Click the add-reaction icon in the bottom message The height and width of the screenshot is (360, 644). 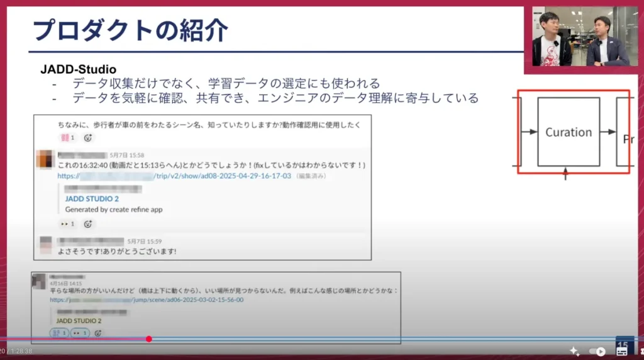pyautogui.click(x=98, y=332)
